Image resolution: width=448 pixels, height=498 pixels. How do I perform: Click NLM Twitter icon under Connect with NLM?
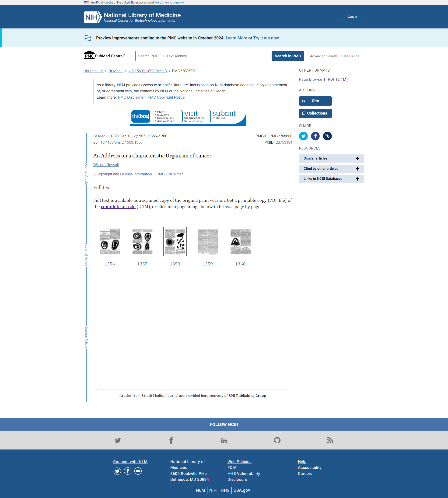[x=117, y=471]
